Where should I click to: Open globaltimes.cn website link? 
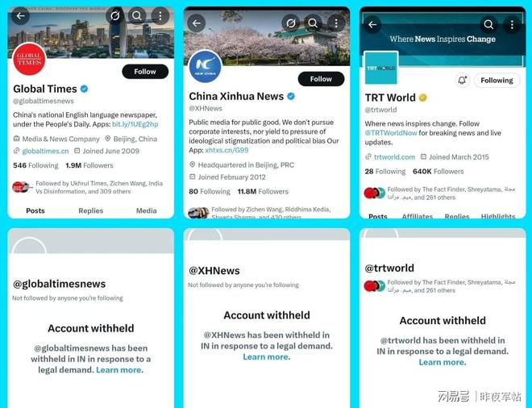(x=45, y=151)
